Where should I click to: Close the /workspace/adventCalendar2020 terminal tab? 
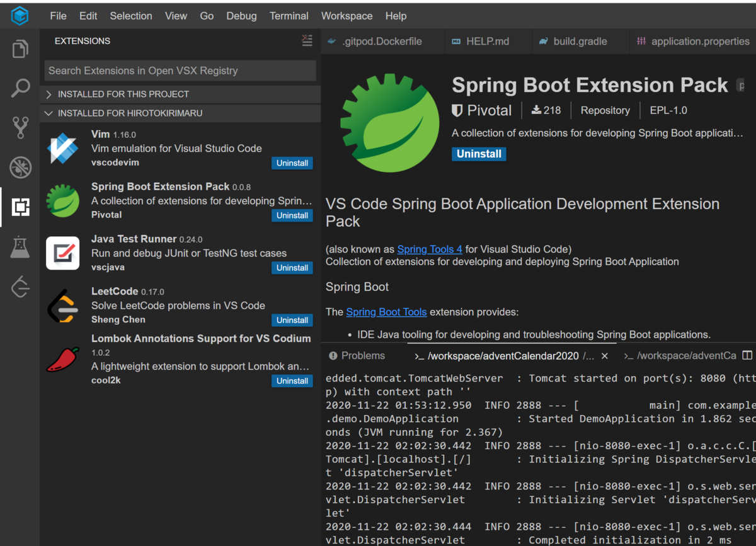click(604, 355)
